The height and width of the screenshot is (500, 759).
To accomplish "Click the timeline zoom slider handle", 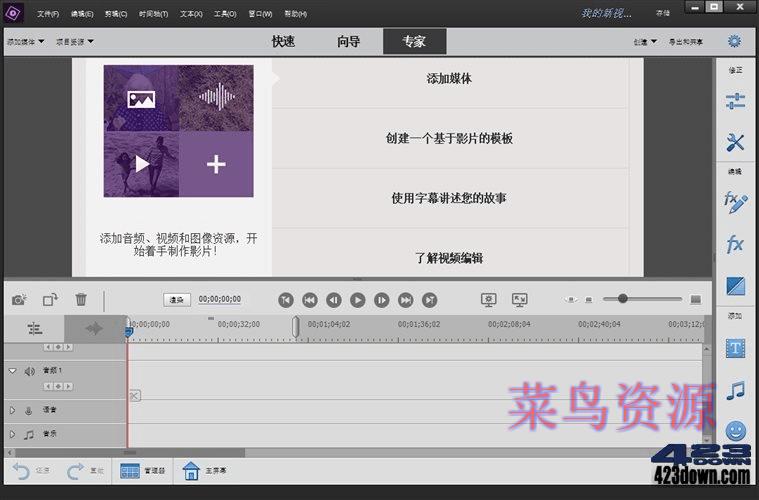I will (x=622, y=299).
